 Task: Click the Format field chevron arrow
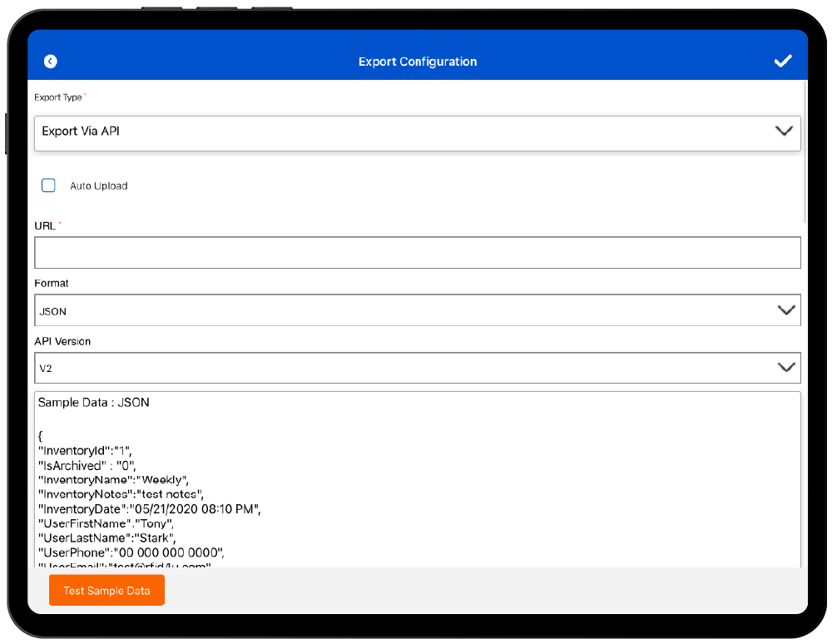(785, 310)
